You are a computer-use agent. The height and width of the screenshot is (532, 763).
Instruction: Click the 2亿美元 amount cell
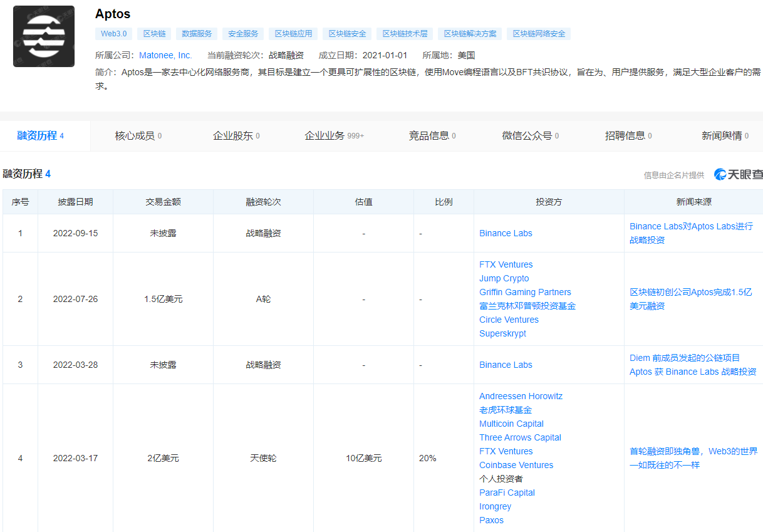(x=163, y=458)
